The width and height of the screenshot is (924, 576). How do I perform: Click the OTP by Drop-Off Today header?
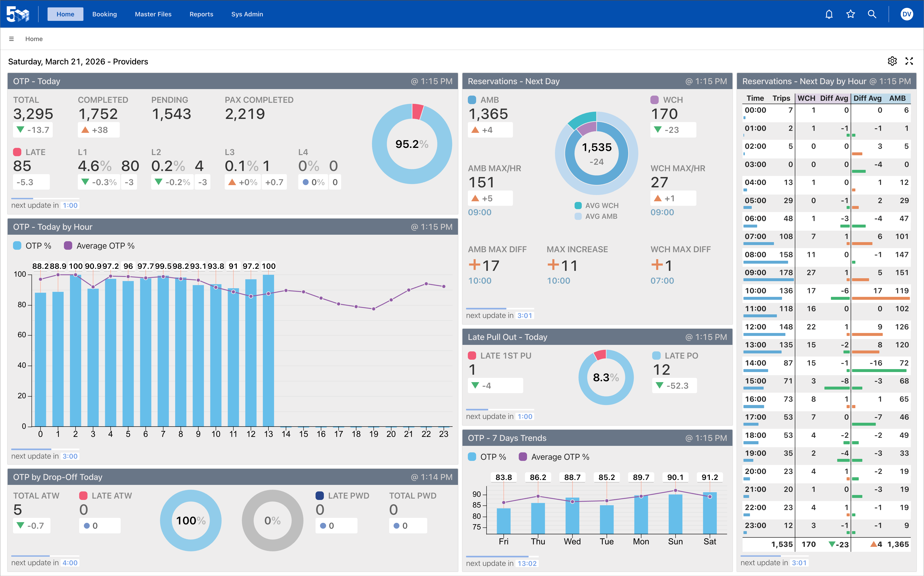click(x=233, y=477)
